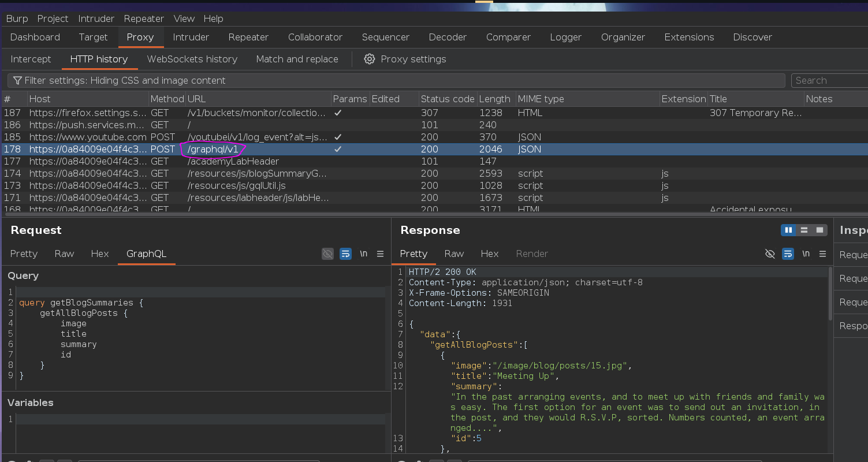This screenshot has height=462, width=868.
Task: Select row 177 /academyLabHeader request
Action: click(x=434, y=162)
